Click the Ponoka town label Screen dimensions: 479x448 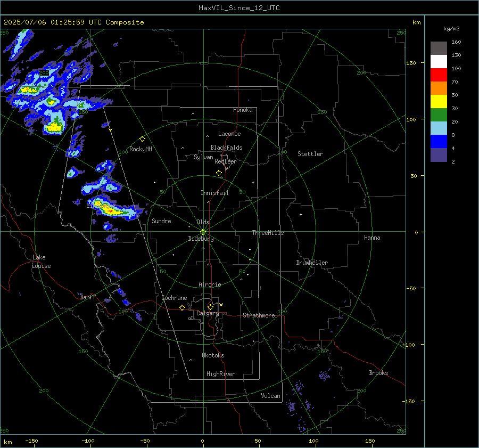point(243,110)
